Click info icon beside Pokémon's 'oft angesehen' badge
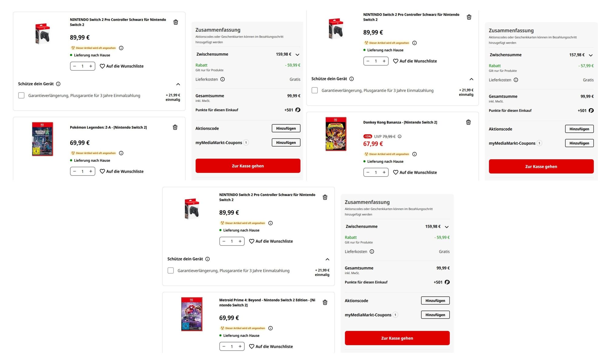Viewport: 607px width, 364px height. [x=121, y=153]
